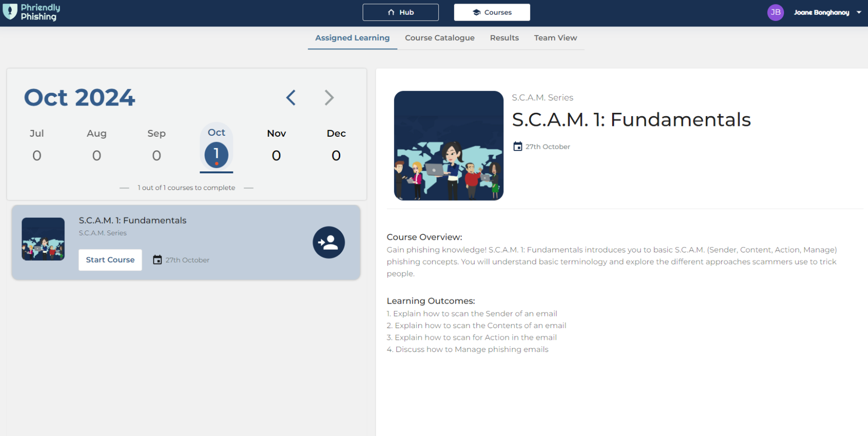Expand the Joane Bonghanoy account dropdown arrow
Viewport: 868px width, 436px height.
tap(859, 12)
